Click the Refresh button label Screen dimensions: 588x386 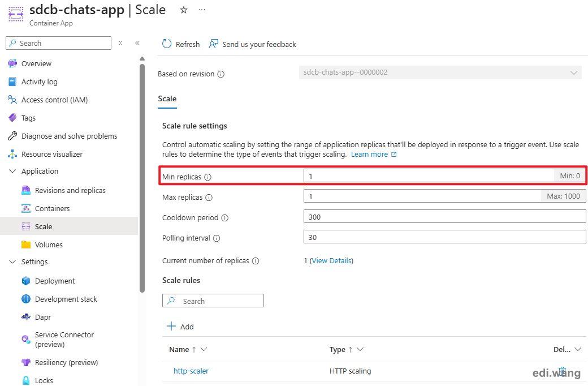pos(188,44)
